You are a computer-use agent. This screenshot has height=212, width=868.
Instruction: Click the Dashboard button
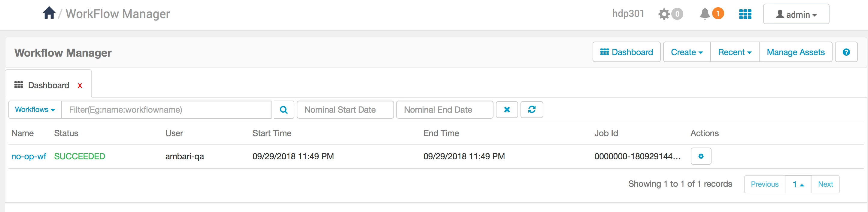(x=627, y=52)
